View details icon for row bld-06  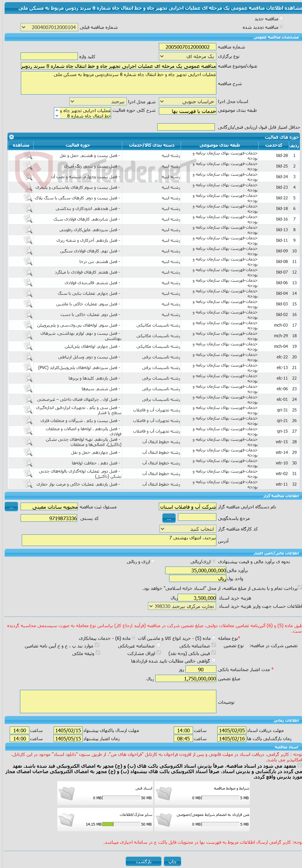(x=28, y=283)
